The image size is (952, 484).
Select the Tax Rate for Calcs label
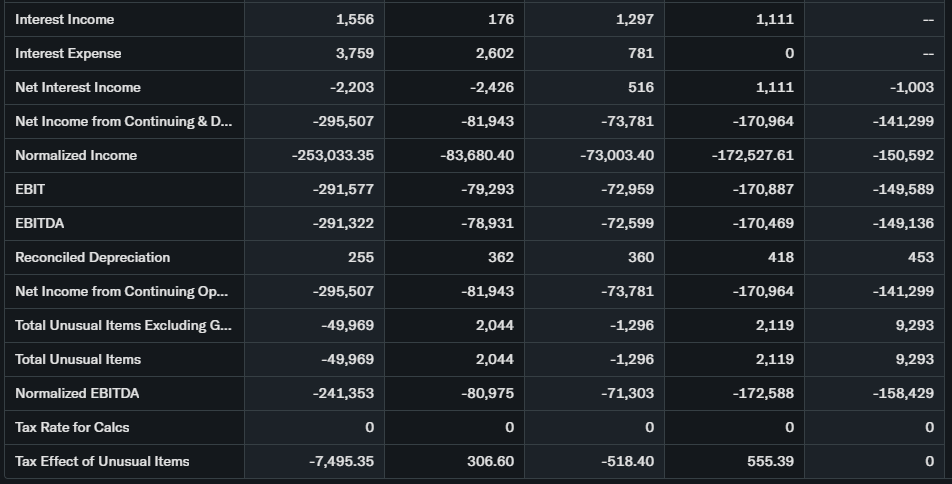point(72,428)
